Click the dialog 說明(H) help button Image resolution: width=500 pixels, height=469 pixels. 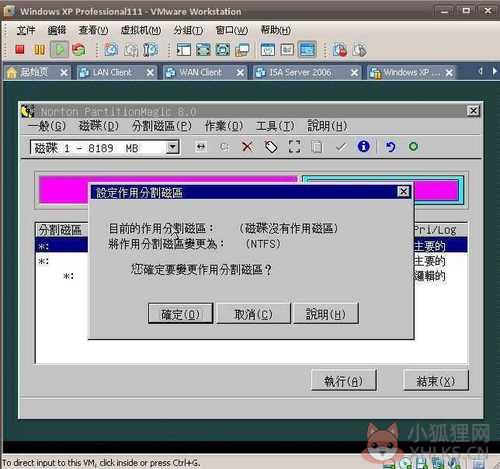[x=326, y=313]
